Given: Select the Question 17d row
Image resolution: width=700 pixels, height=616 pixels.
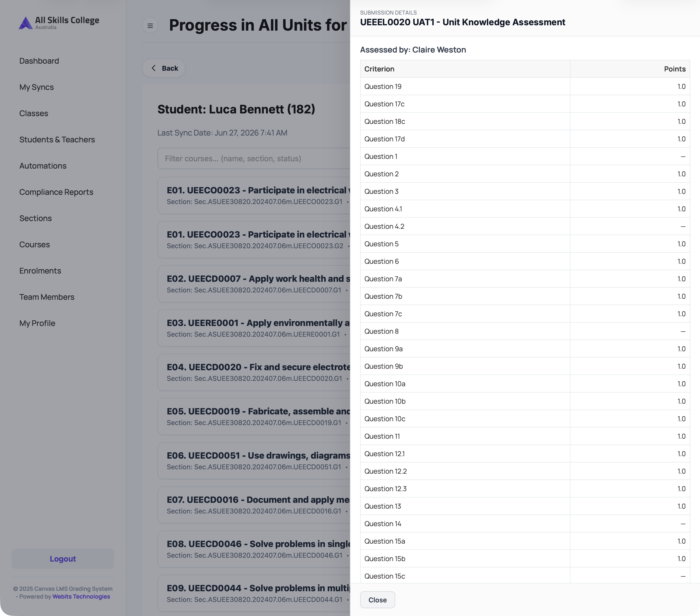Looking at the screenshot, I should (x=525, y=139).
